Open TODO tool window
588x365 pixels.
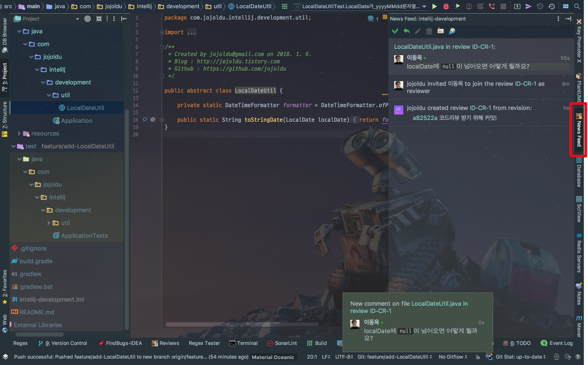click(x=517, y=343)
